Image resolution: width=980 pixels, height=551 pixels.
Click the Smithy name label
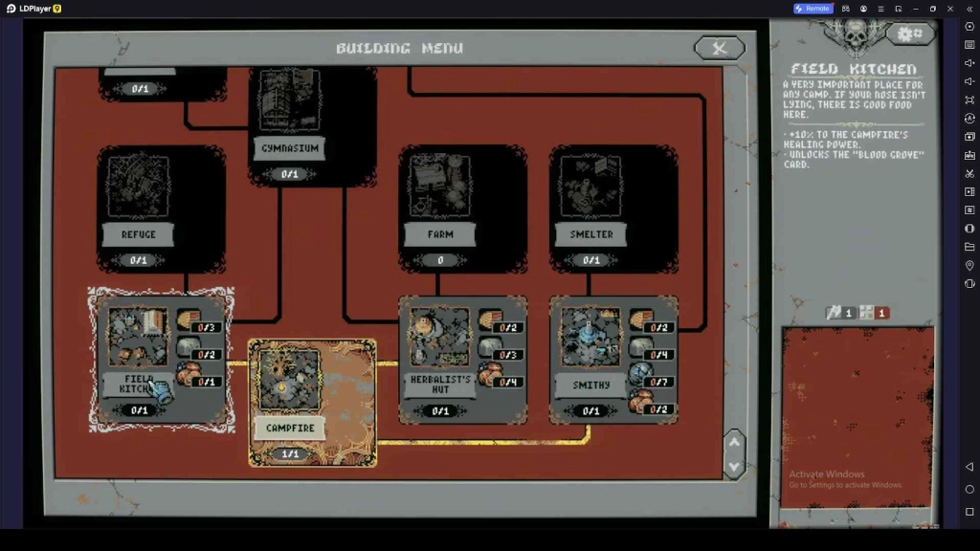point(590,385)
